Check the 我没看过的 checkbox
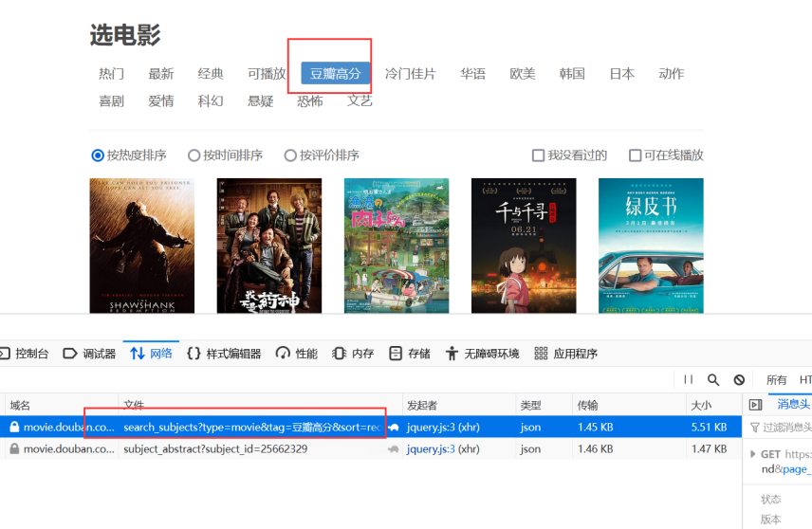The height and width of the screenshot is (529, 812). pos(539,155)
